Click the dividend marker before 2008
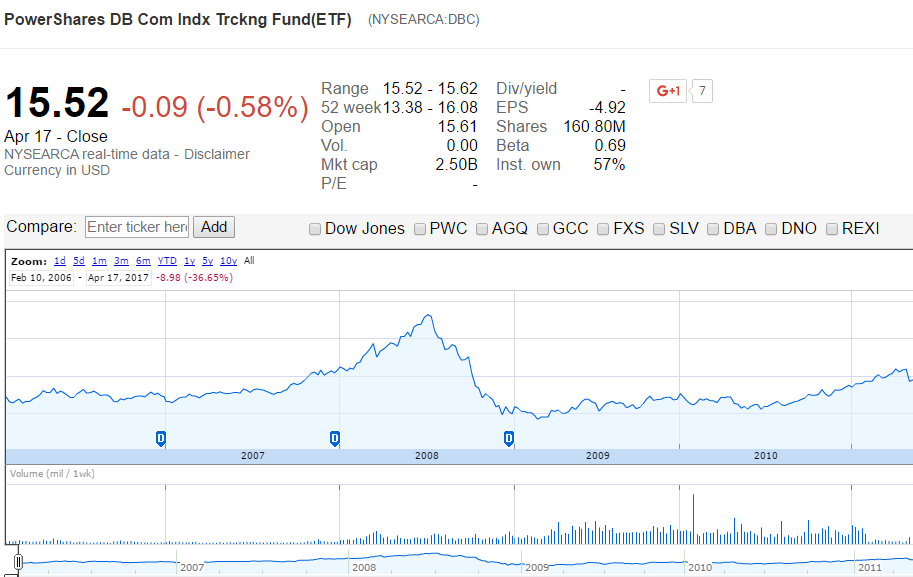This screenshot has width=913, height=577. coord(335,438)
